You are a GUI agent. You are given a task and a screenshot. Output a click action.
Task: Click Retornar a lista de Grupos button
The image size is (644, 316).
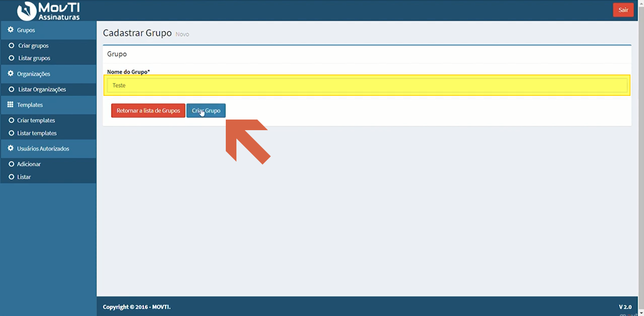click(x=148, y=110)
